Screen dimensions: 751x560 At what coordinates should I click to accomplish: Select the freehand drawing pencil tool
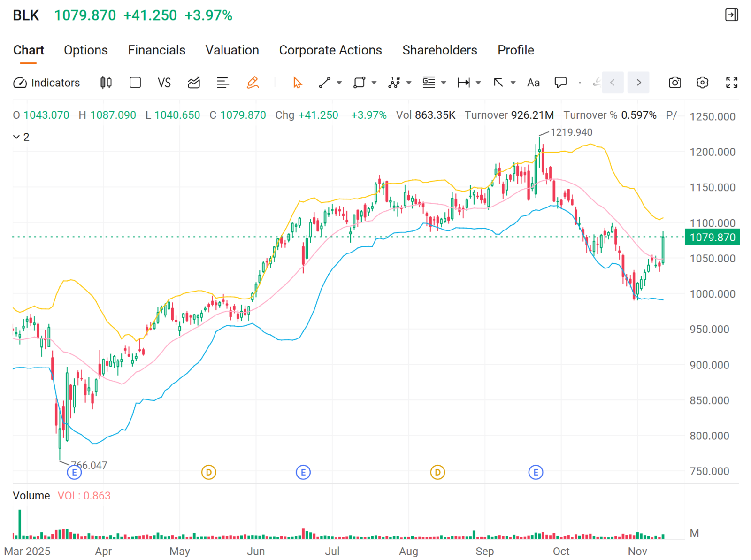(x=253, y=83)
